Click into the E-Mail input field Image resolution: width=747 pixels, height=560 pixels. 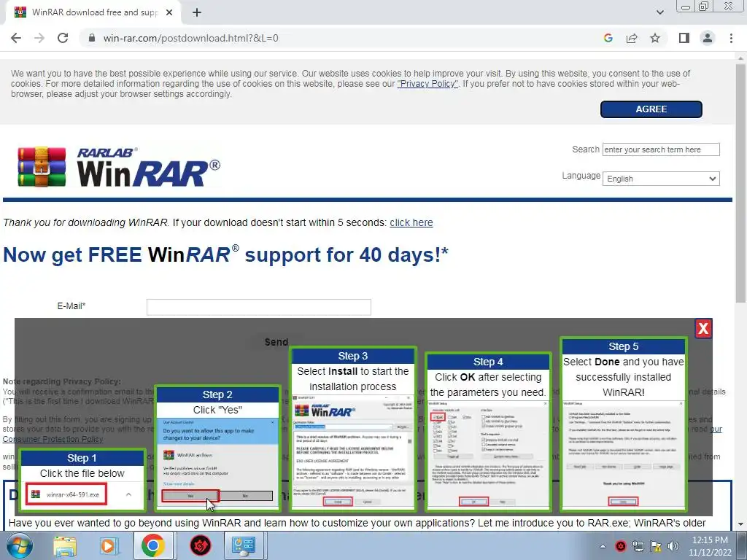[259, 307]
